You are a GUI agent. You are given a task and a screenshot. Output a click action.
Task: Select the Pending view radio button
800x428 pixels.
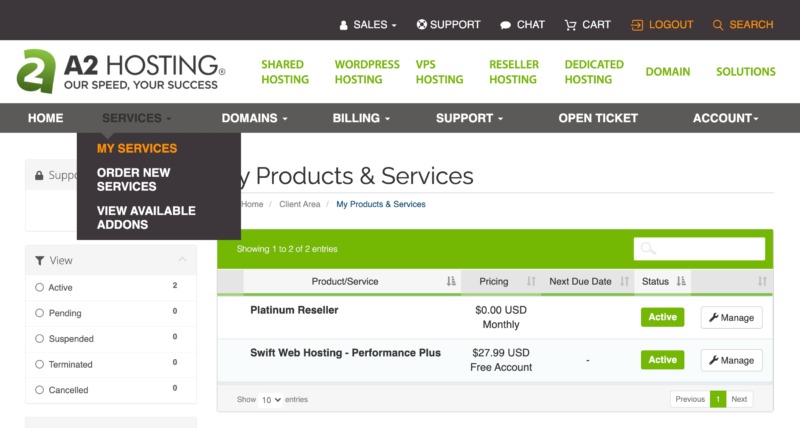[x=40, y=313]
